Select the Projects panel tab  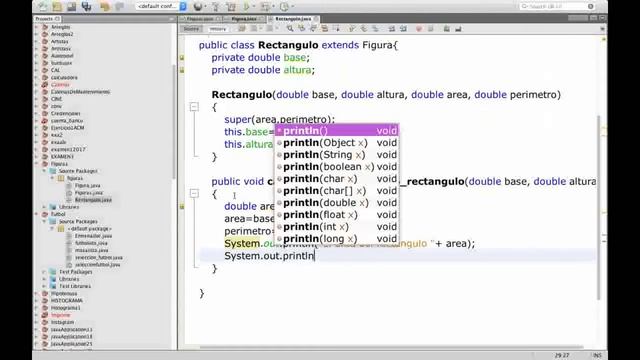click(47, 19)
